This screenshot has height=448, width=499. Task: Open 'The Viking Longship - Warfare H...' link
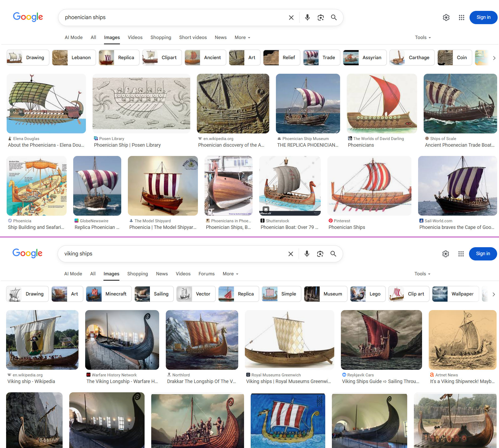pyautogui.click(x=122, y=381)
